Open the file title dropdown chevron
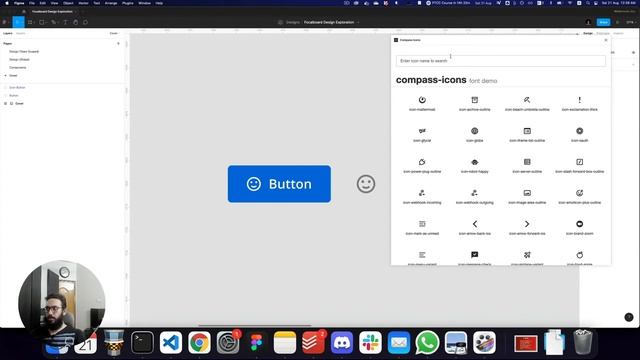640x360 pixels. click(x=358, y=22)
